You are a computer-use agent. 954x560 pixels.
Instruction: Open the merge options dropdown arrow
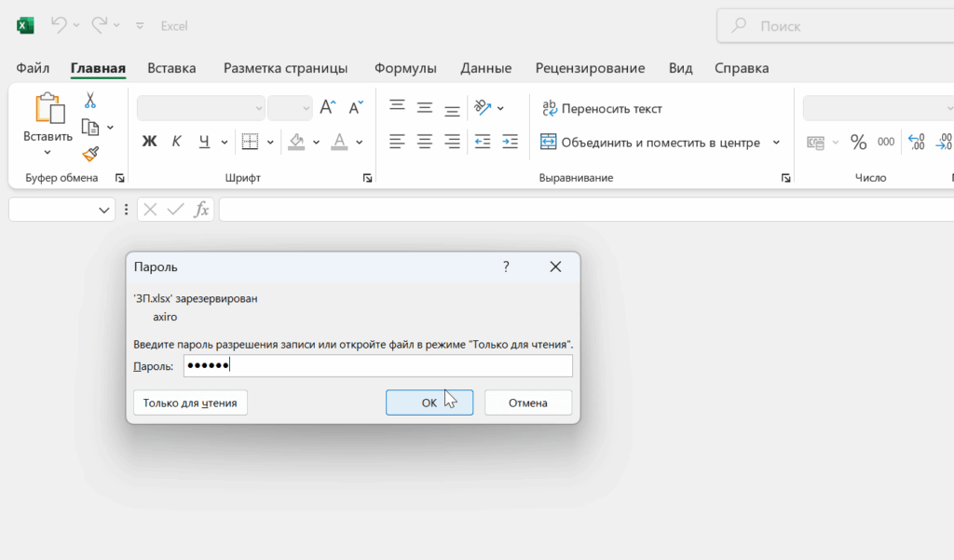click(776, 143)
